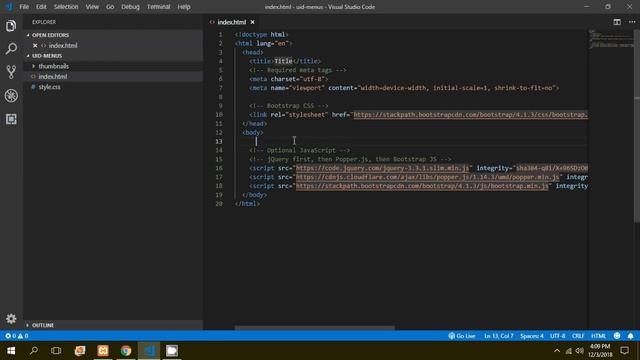Click the volume tray icon
The width and height of the screenshot is (640, 360).
[579, 351]
